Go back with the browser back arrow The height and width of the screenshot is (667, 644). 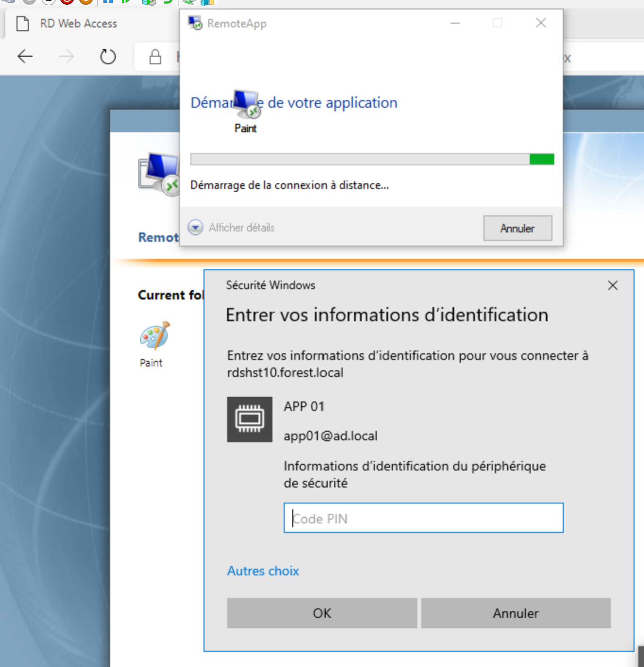25,57
